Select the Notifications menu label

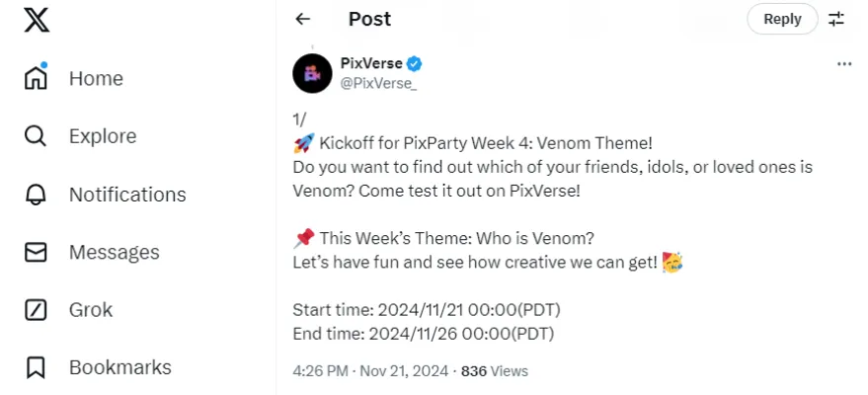point(127,195)
